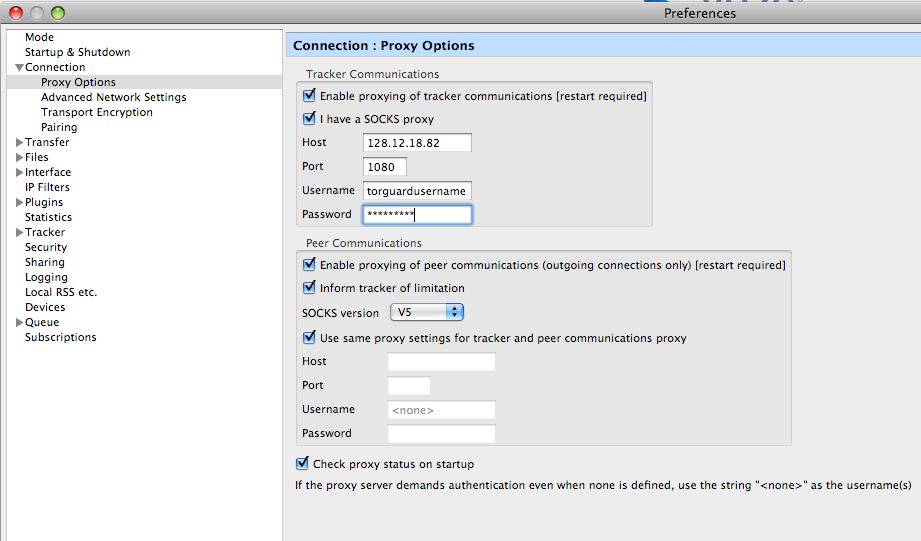Open Subscriptions preferences
921x541 pixels.
[x=60, y=337]
